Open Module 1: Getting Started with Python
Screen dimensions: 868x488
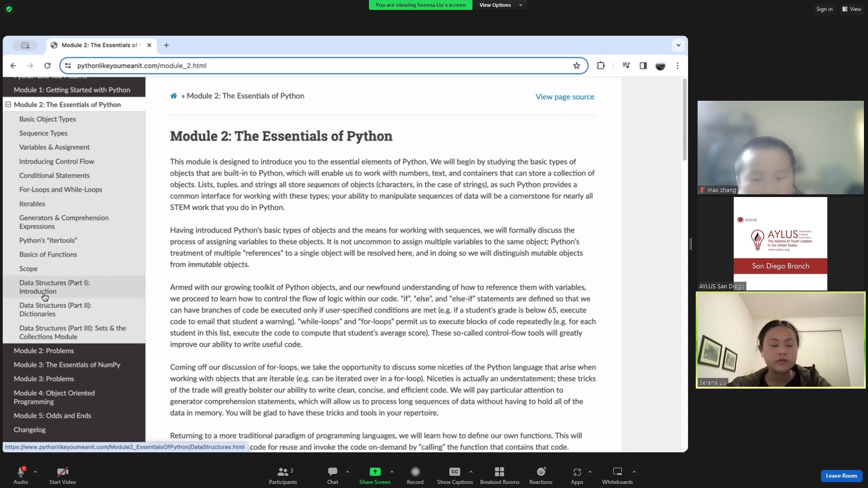pyautogui.click(x=72, y=90)
